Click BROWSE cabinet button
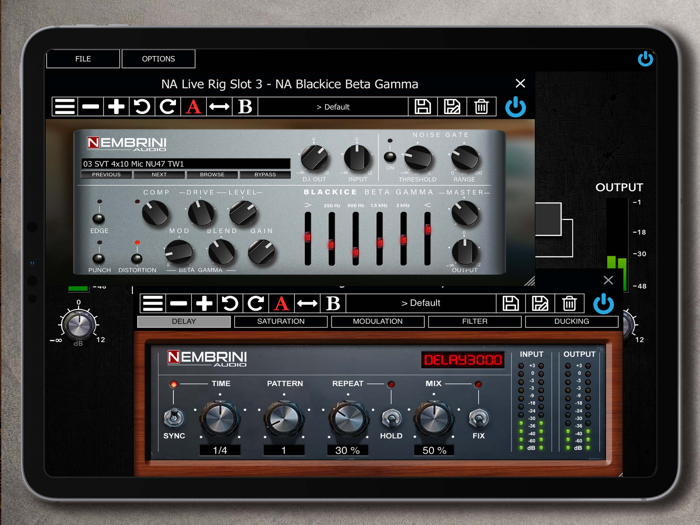The height and width of the screenshot is (525, 700). 212,175
